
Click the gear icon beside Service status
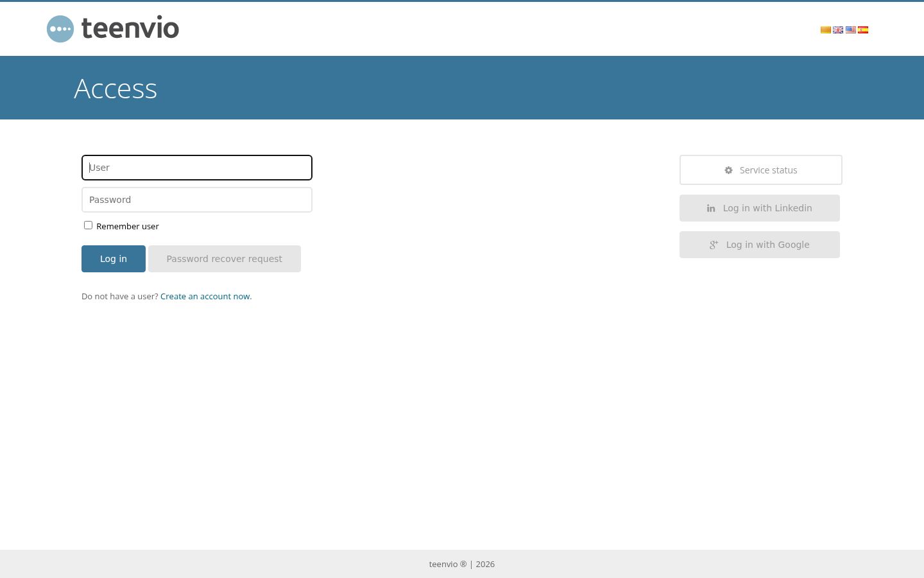(728, 170)
